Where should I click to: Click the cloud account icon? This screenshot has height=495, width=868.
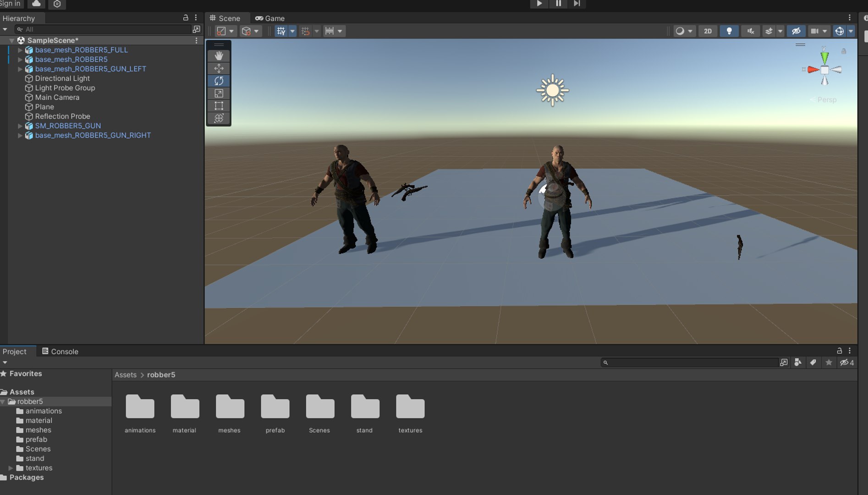36,4
